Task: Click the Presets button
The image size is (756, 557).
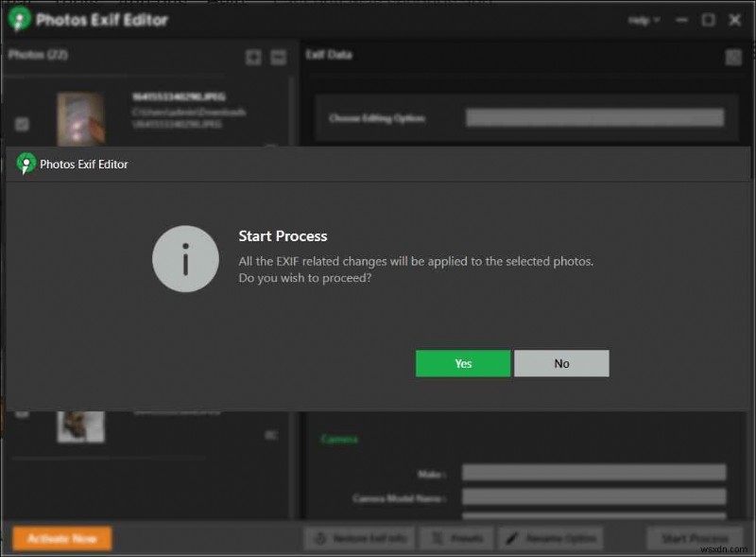Action: coord(455,538)
